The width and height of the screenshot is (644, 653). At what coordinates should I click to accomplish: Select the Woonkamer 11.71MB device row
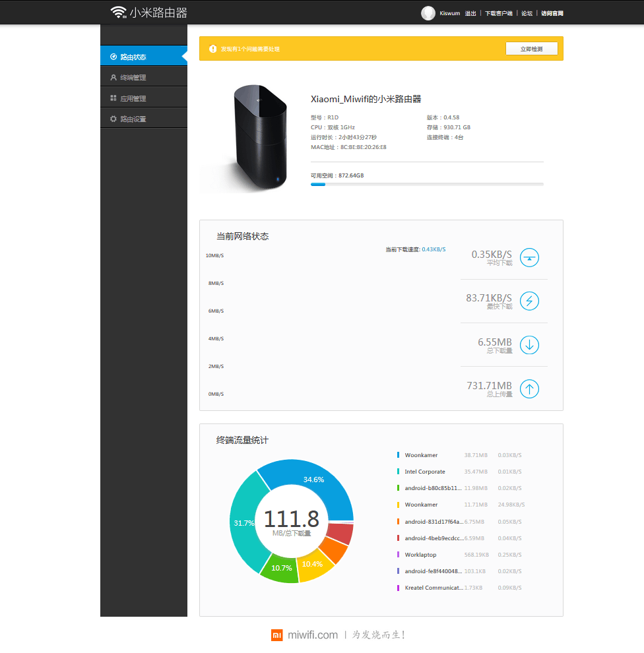460,505
